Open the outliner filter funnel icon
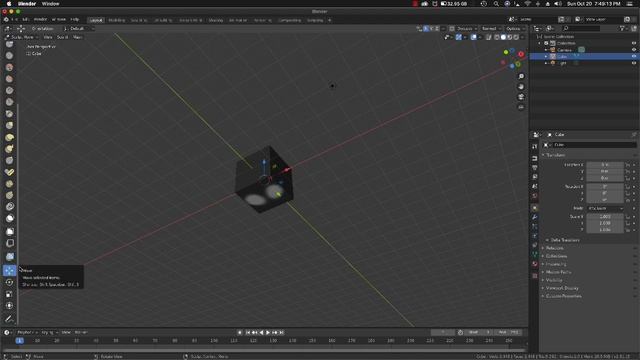The height and width of the screenshot is (360, 640). click(623, 29)
